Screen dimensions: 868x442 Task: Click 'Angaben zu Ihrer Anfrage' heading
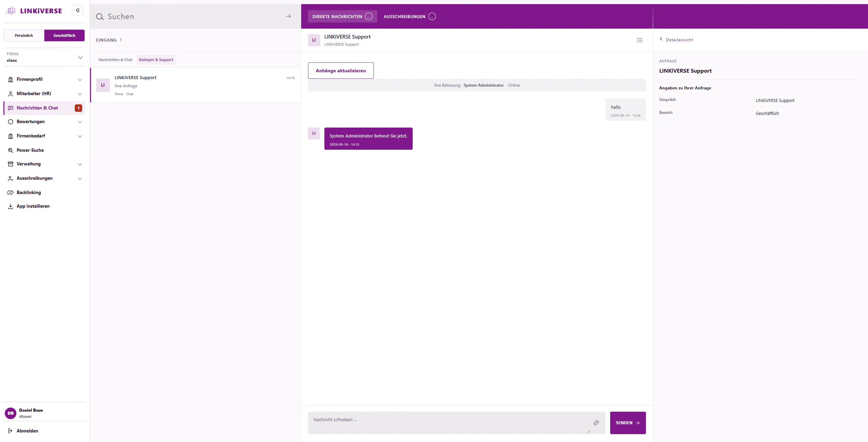tap(685, 88)
